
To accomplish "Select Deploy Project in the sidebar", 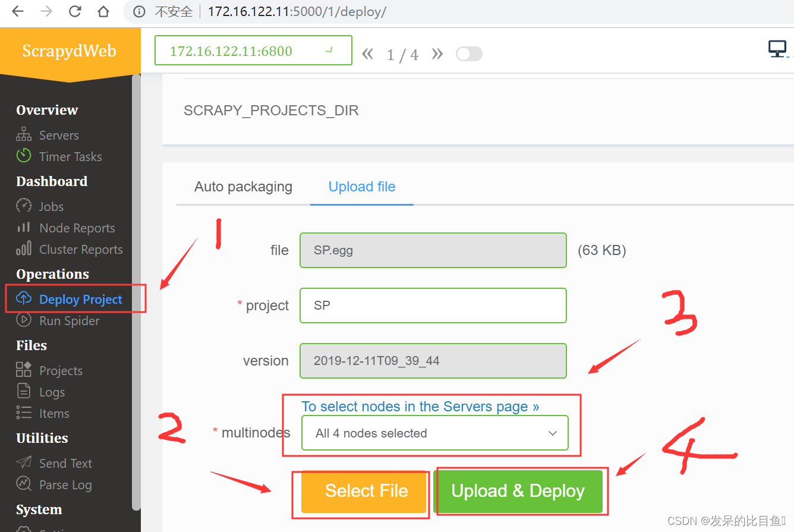I will [81, 299].
